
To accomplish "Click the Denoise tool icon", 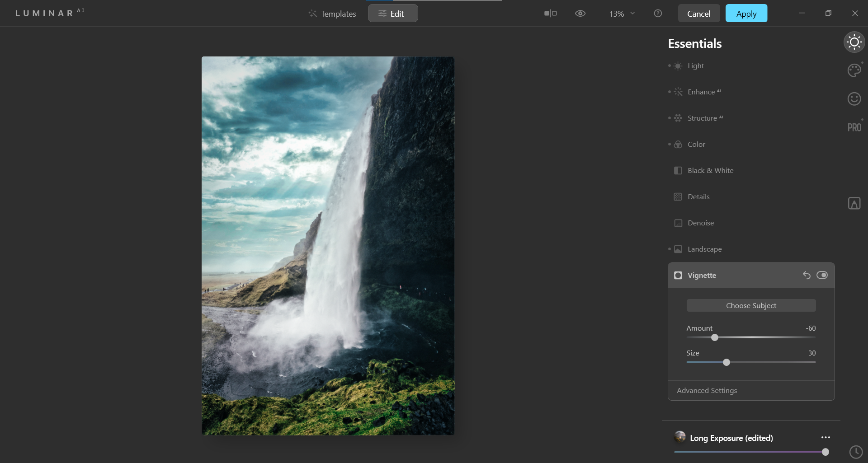I will 678,223.
